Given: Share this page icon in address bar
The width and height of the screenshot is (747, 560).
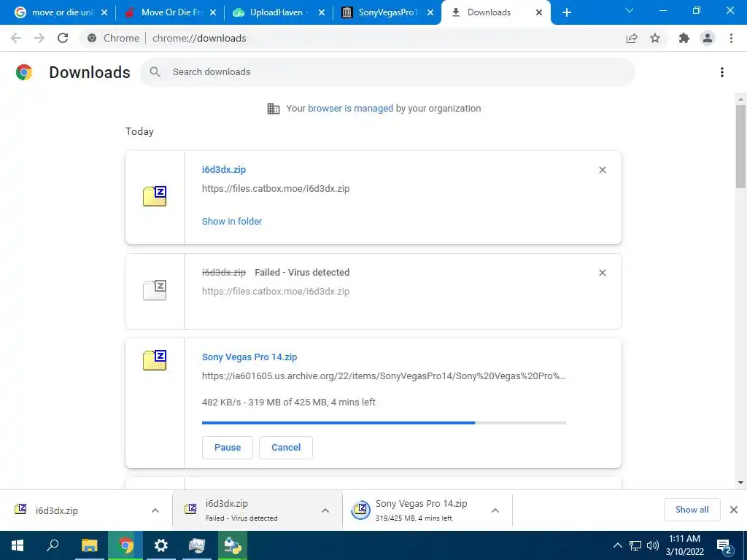Looking at the screenshot, I should coord(632,38).
